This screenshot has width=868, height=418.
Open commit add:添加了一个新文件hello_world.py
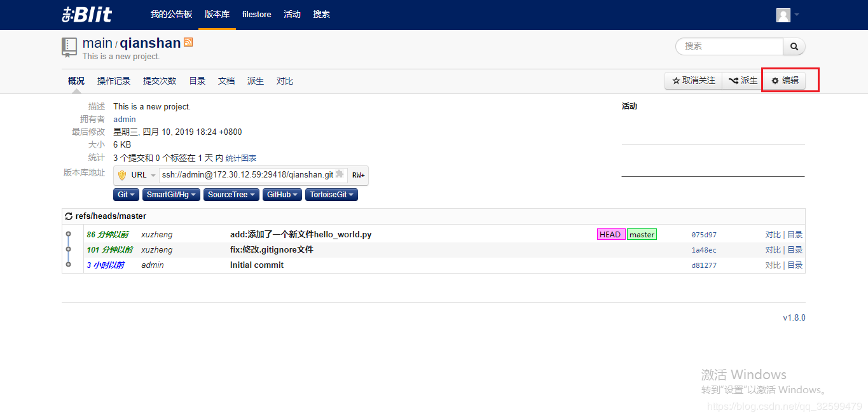pyautogui.click(x=301, y=235)
